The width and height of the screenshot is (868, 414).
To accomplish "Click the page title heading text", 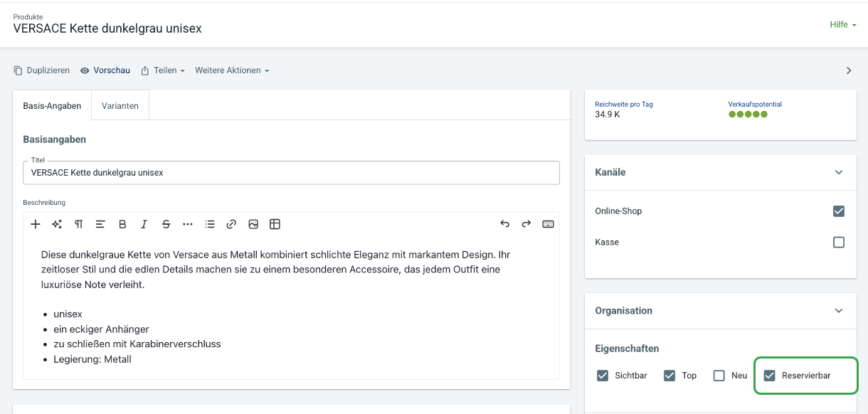I will pos(107,29).
